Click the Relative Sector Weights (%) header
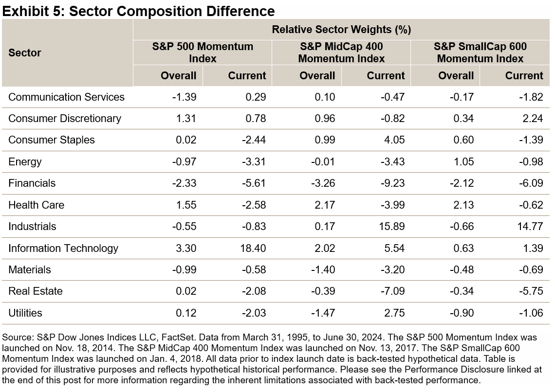555x392 pixels. click(x=341, y=30)
